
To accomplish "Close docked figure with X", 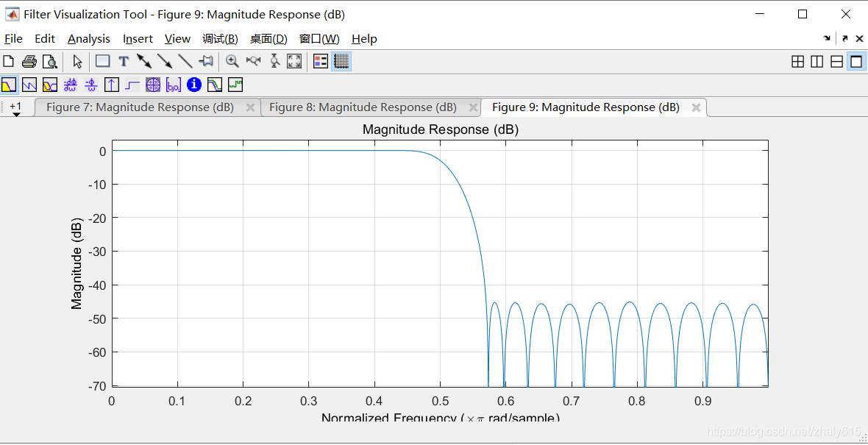I will coord(859,39).
